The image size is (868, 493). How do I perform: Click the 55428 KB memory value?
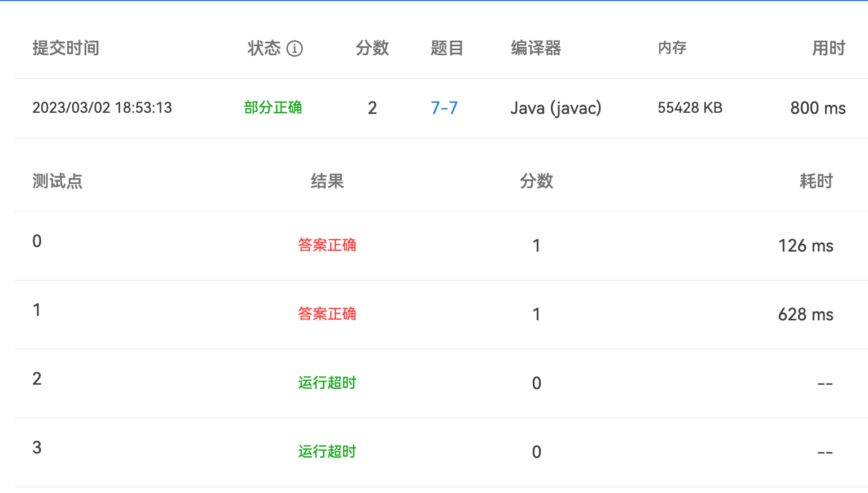690,108
